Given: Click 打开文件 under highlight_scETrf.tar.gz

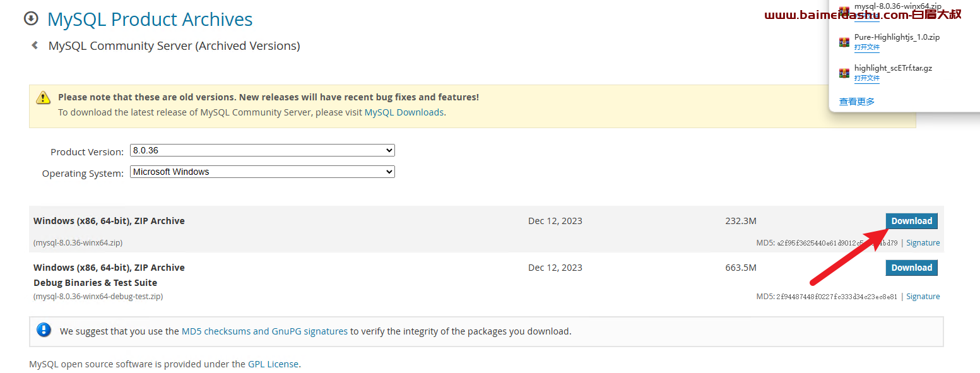Looking at the screenshot, I should [x=866, y=78].
